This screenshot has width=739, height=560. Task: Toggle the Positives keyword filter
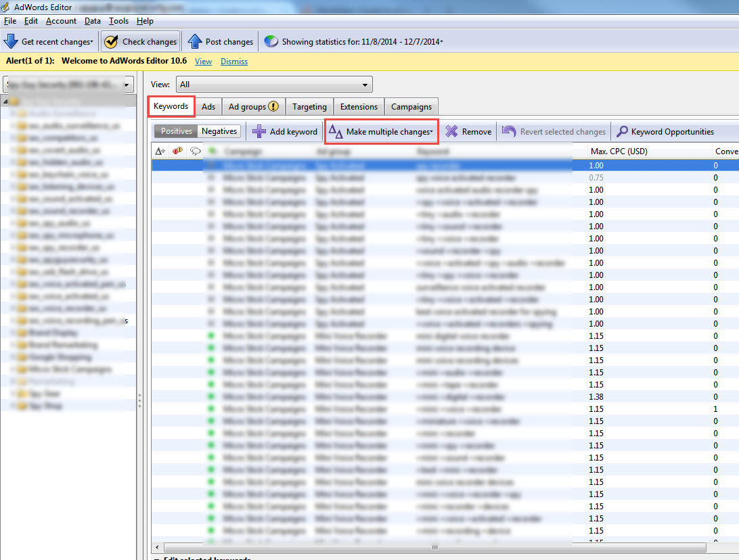click(x=176, y=131)
